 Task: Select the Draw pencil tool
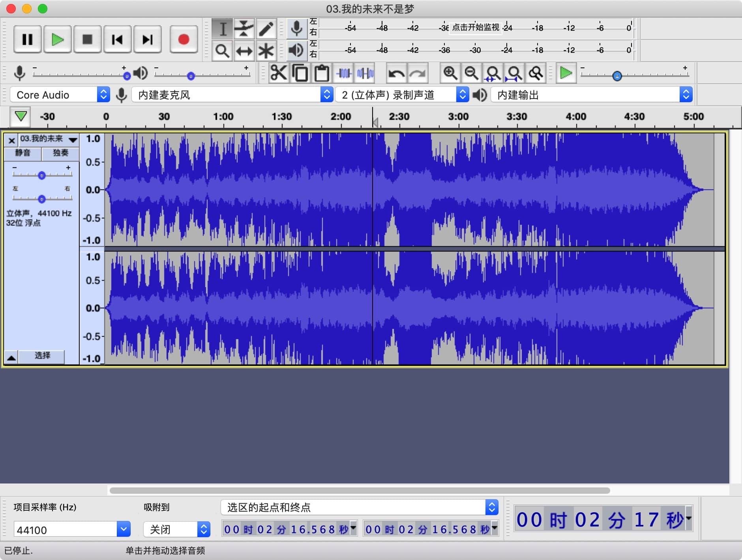266,29
